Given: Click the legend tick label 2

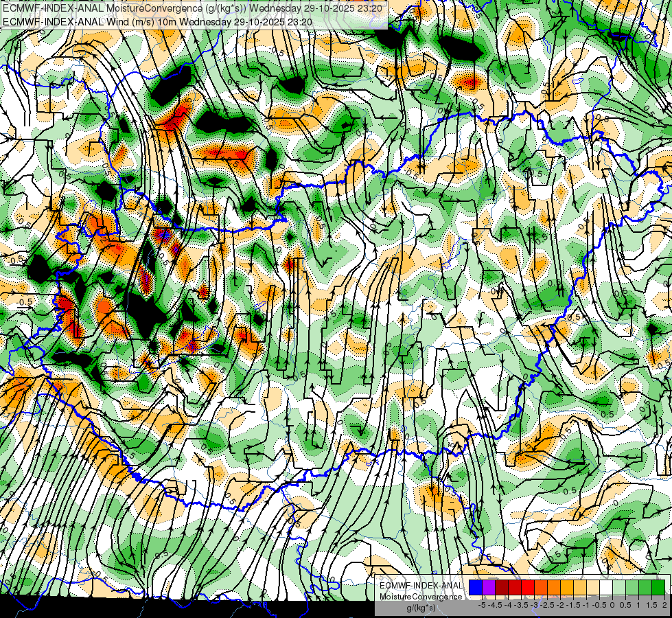Looking at the screenshot, I should [664, 605].
